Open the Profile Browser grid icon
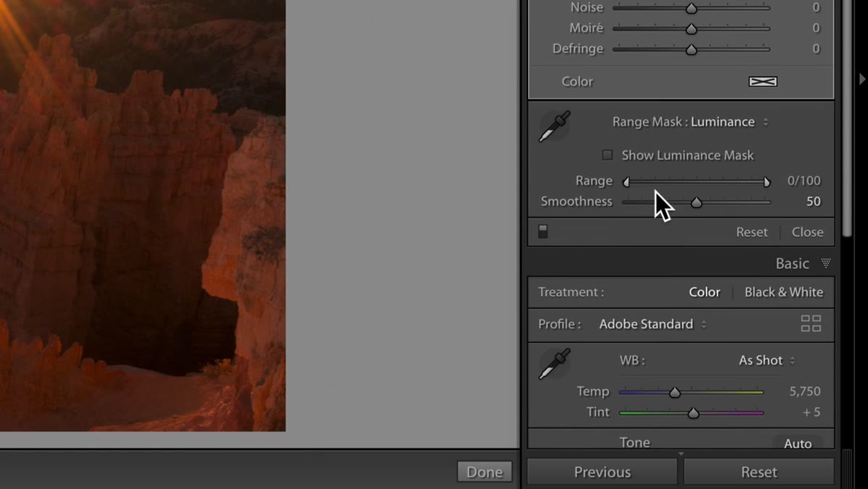 811,323
